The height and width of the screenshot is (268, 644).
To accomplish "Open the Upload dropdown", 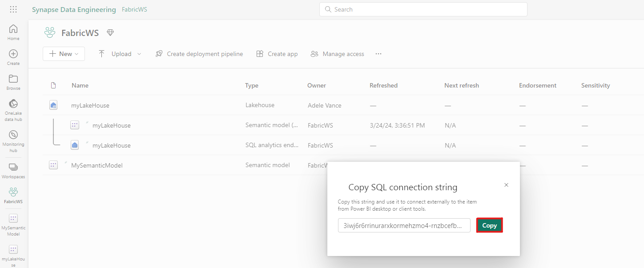I will click(x=119, y=53).
